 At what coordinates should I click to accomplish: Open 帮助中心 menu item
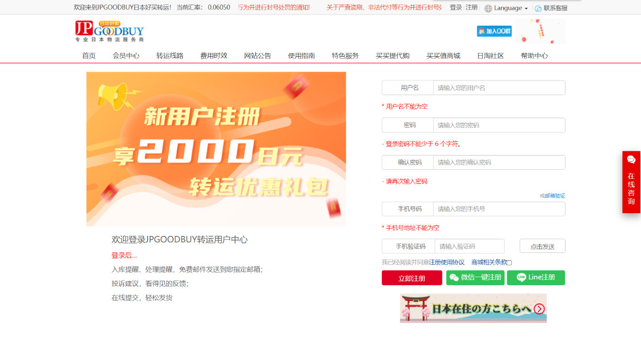[x=534, y=56]
